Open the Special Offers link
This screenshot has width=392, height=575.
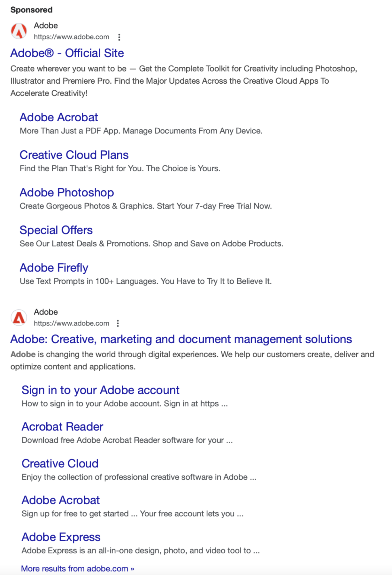pos(56,230)
